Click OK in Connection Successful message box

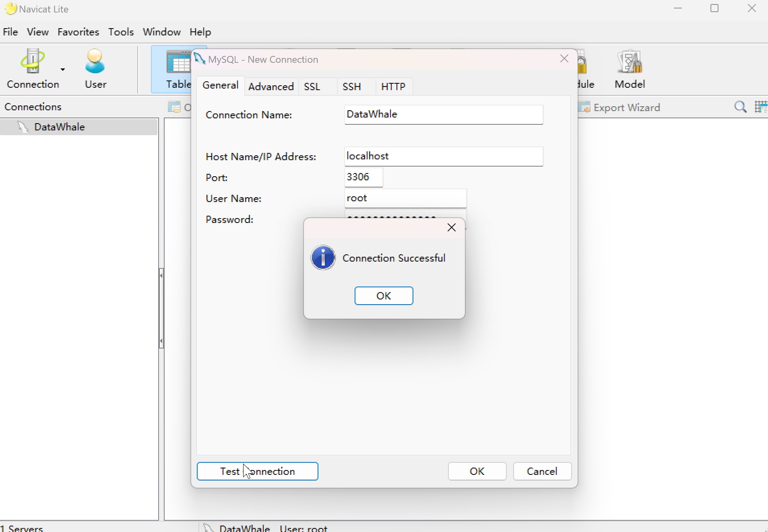(x=384, y=296)
